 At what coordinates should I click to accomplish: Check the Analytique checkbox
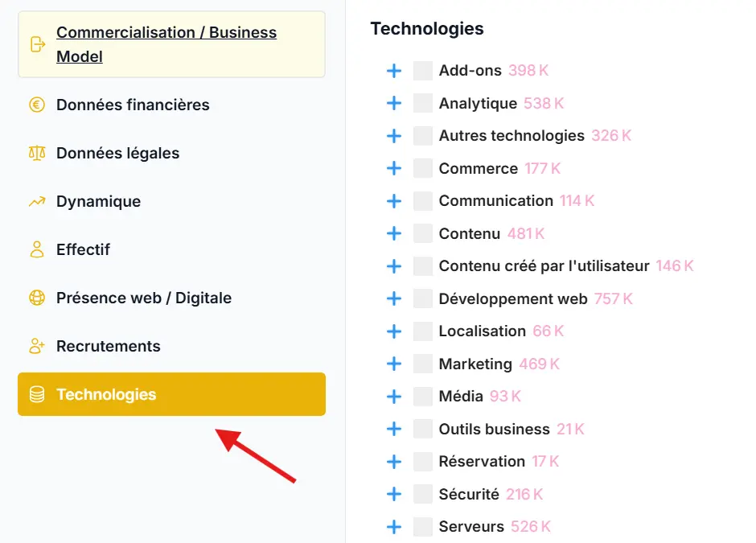422,103
